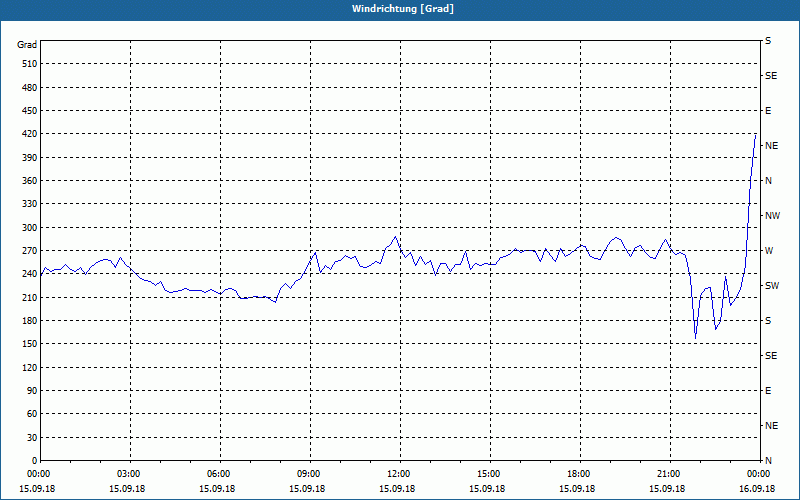Click the 510 value on the left axis
The height and width of the screenshot is (500, 800).
pos(30,64)
